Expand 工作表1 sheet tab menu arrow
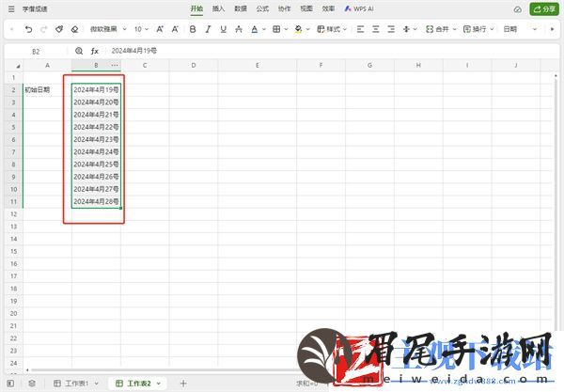 (x=97, y=384)
